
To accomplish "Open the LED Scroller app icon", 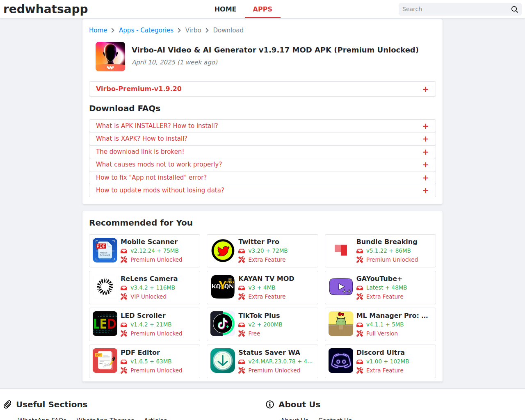I will pos(105,324).
